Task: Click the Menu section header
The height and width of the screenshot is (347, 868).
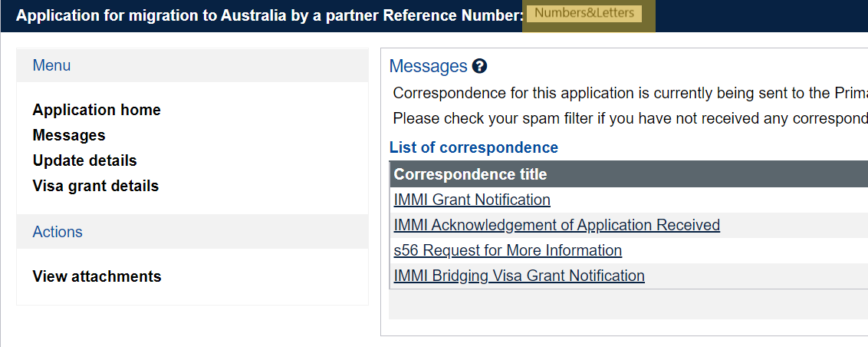Action: (51, 66)
